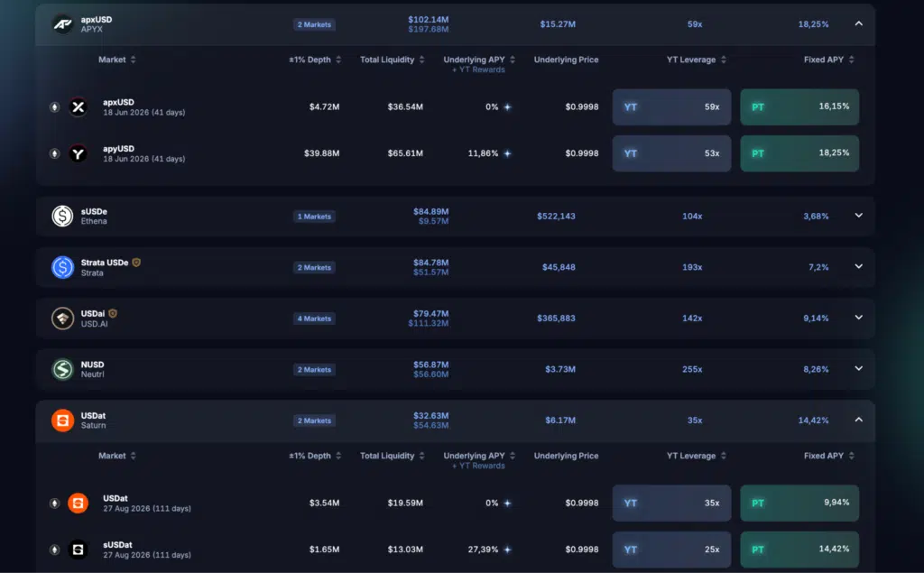The width and height of the screenshot is (924, 573).
Task: Click the orange icon of USDat market row
Action: 78,503
